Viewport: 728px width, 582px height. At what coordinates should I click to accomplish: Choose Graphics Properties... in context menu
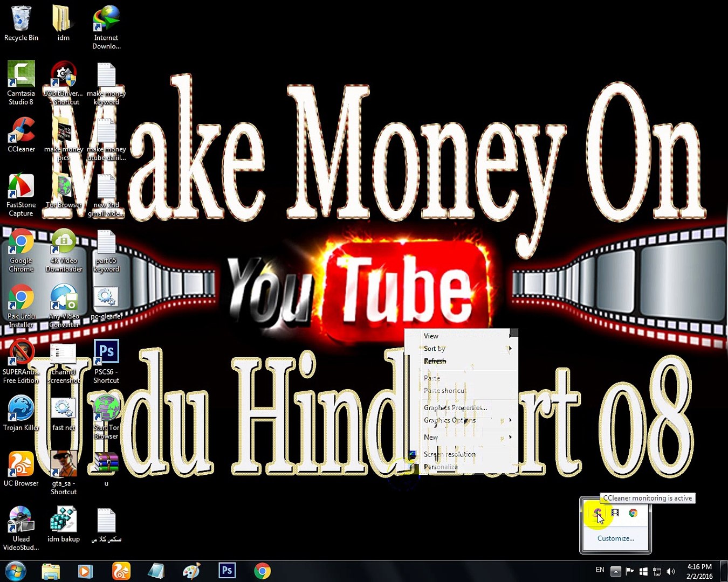coord(461,407)
